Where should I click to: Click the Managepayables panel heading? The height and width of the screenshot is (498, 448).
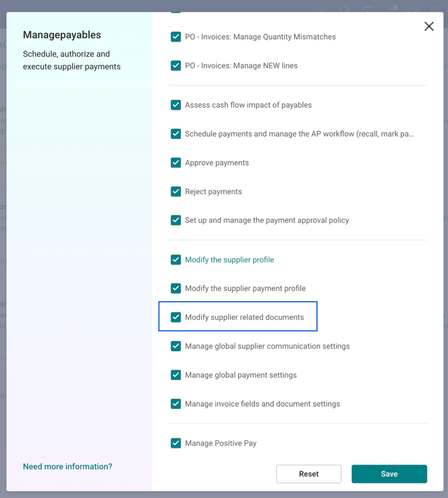62,35
